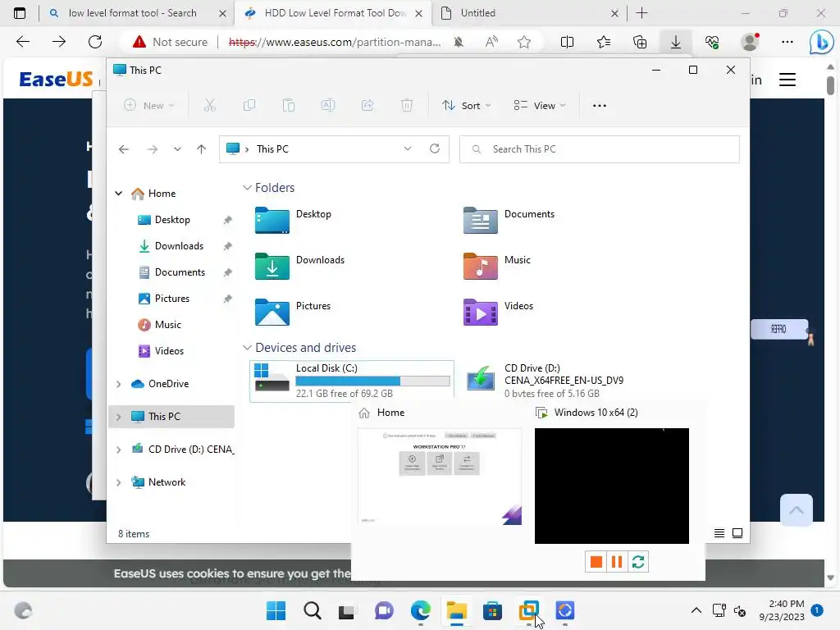Click the Copy icon in File Explorer toolbar

[249, 106]
